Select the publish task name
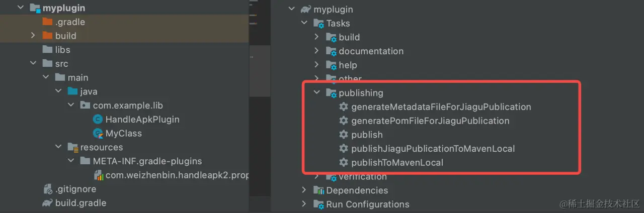Image resolution: width=644 pixels, height=213 pixels. pos(367,135)
